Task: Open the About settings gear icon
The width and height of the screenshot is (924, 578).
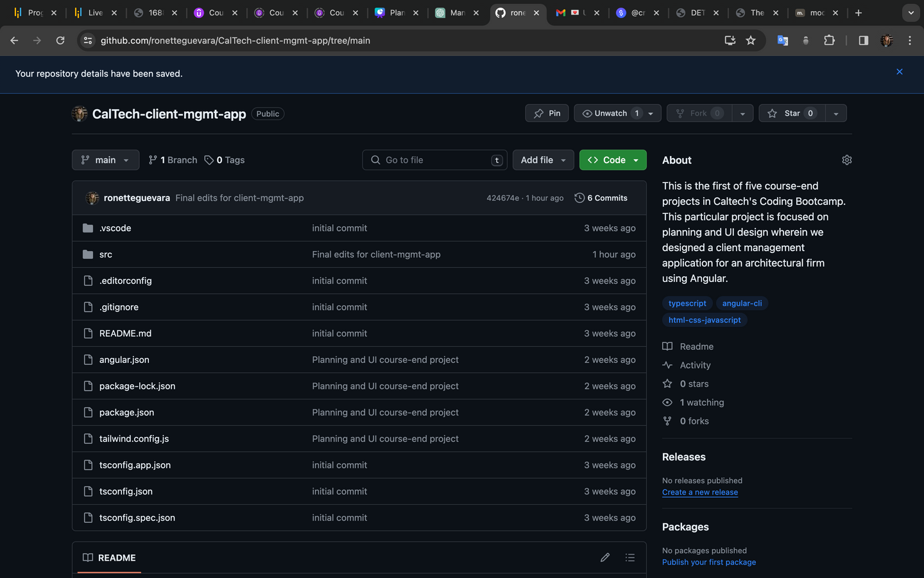Action: pos(846,160)
